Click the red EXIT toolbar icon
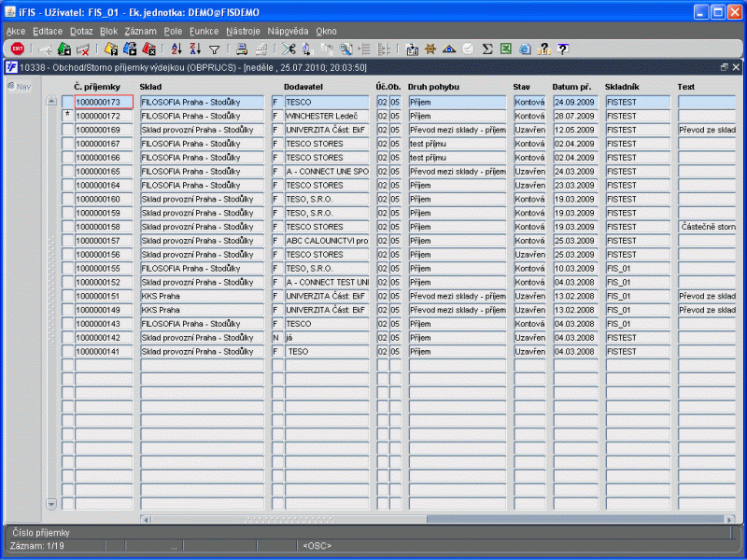Viewport: 747px width, 560px height. [18, 49]
